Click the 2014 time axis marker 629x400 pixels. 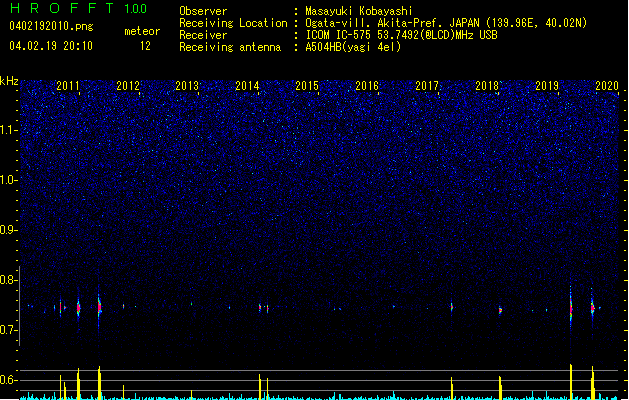[x=247, y=85]
